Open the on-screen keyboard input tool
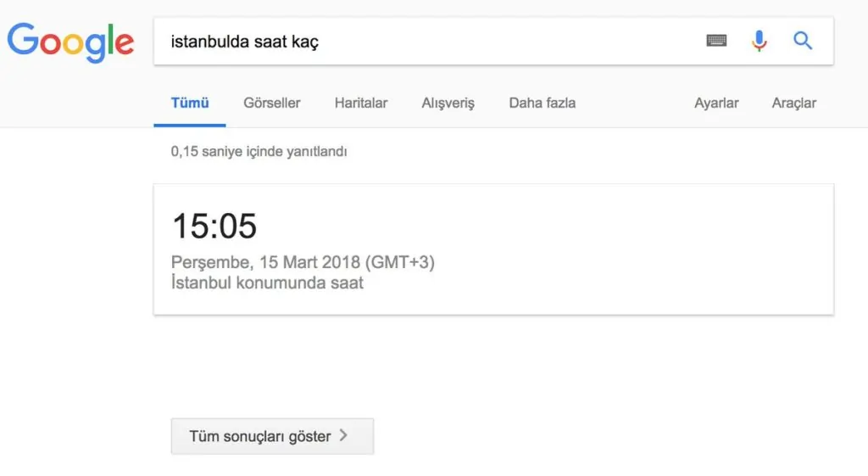The image size is (868, 476). coord(716,41)
